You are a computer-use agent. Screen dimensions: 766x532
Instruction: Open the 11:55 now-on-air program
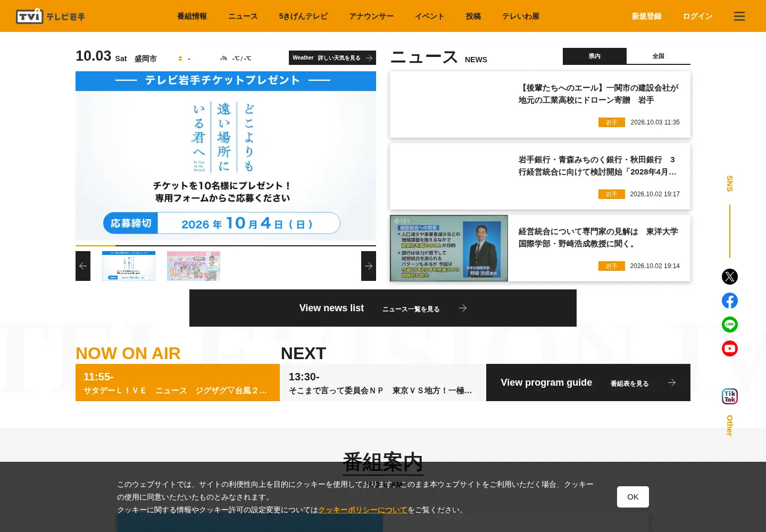178,383
